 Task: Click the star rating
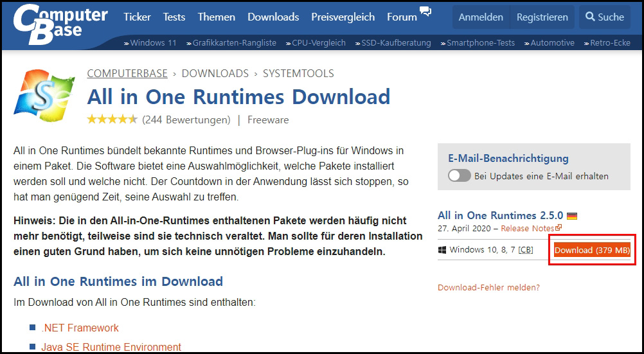coord(112,119)
